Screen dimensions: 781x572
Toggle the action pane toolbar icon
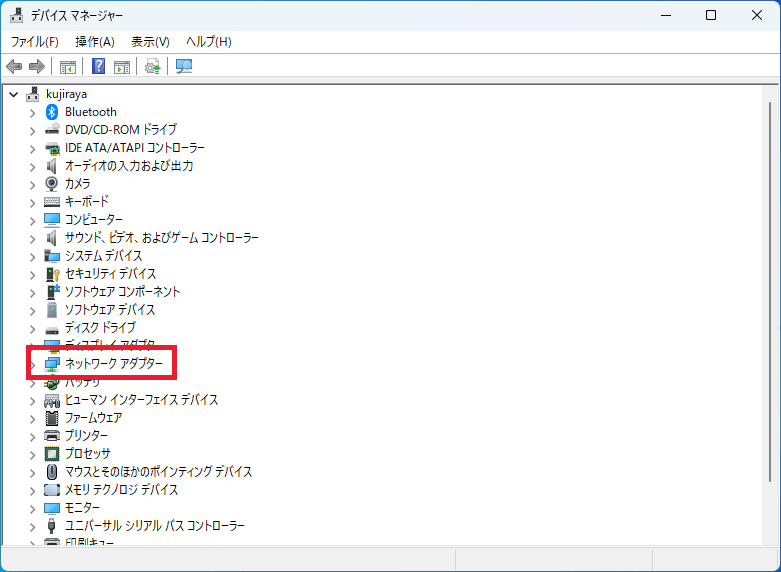click(122, 66)
